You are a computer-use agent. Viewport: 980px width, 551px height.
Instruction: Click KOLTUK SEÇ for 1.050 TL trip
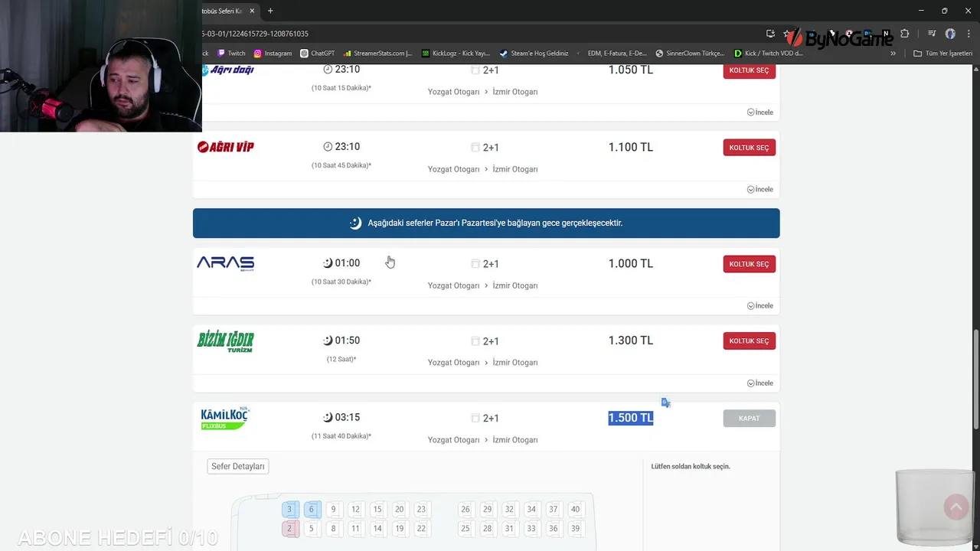pyautogui.click(x=749, y=70)
